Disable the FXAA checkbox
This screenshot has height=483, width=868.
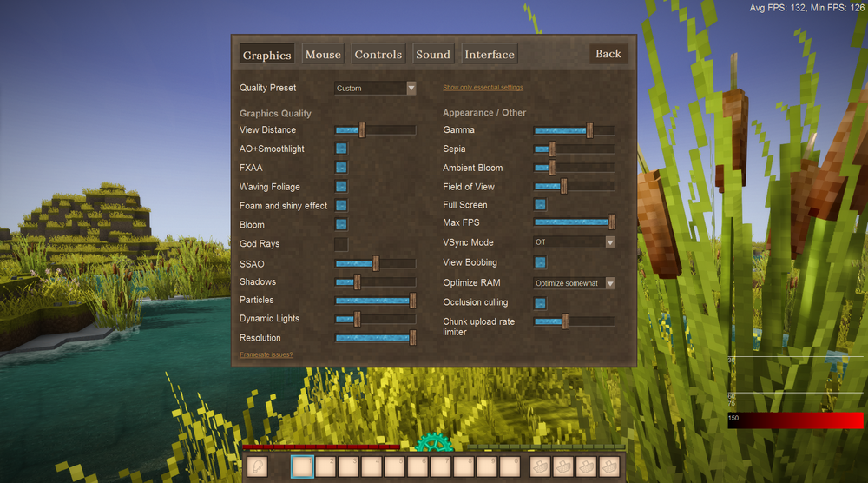point(341,168)
